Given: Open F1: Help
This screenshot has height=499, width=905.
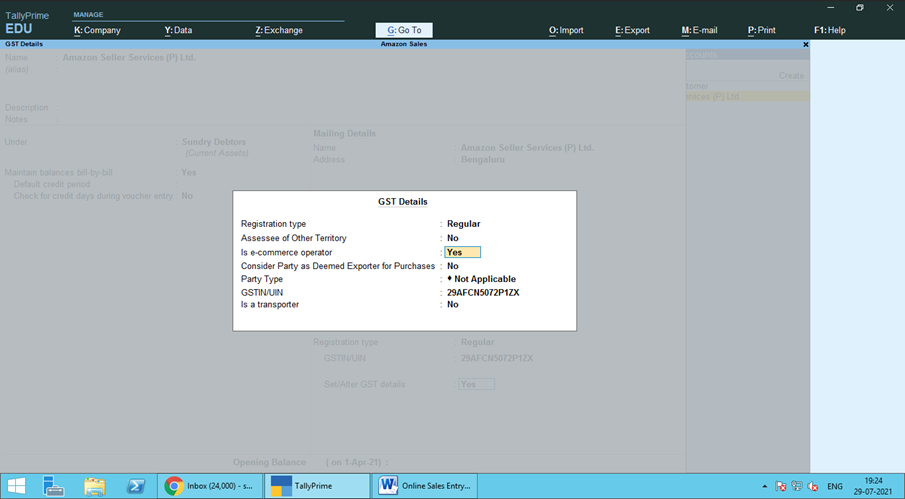Looking at the screenshot, I should coord(829,30).
